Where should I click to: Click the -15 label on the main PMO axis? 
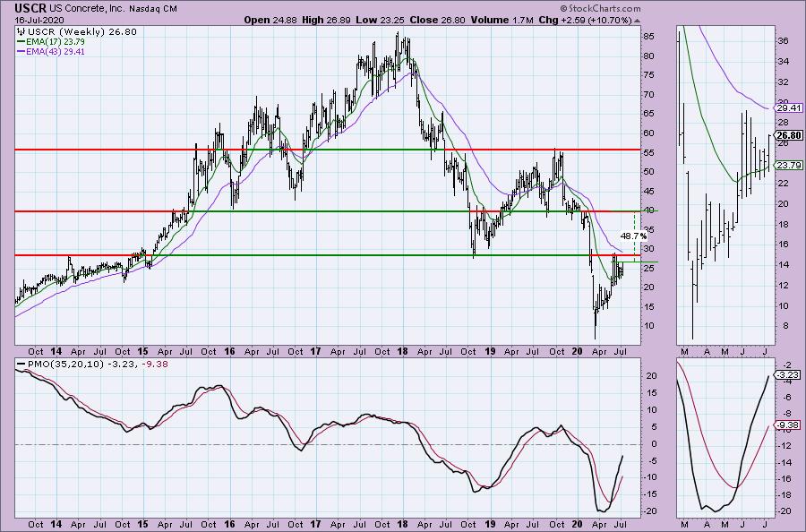tap(650, 494)
